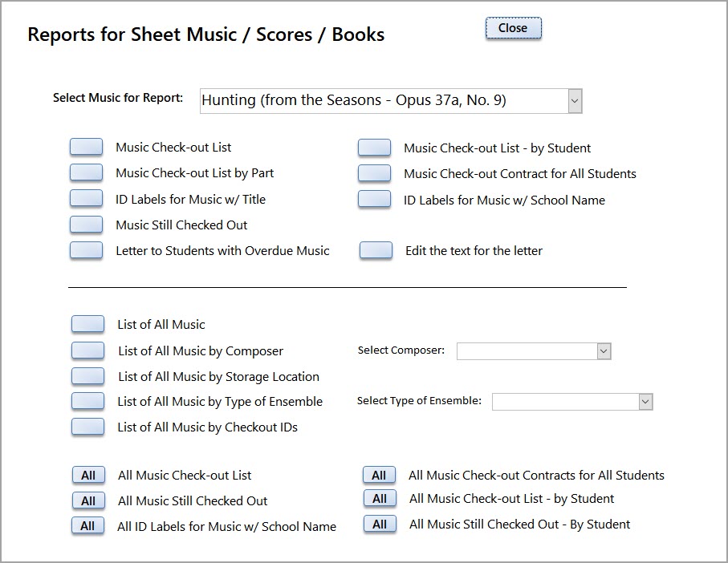
Task: Run the Music Check-out List by Part report
Action: [x=86, y=172]
